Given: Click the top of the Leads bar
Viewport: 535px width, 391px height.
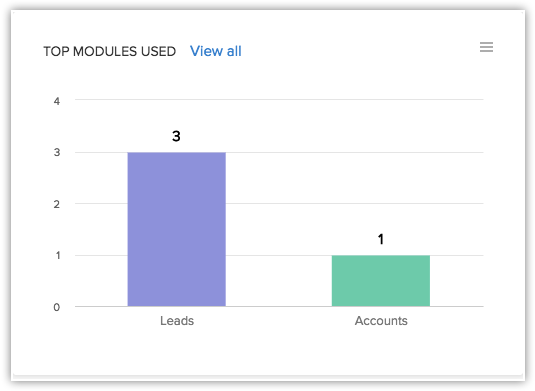Looking at the screenshot, I should 177,154.
